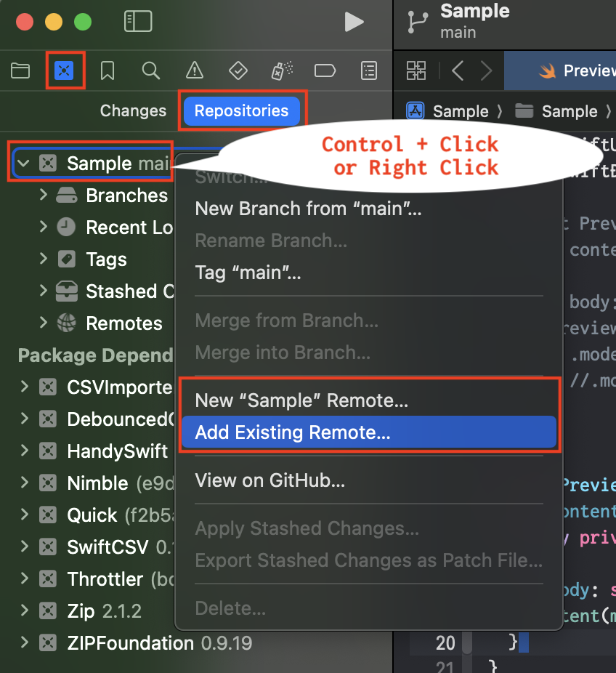The width and height of the screenshot is (616, 673).
Task: Expand the Tags group chevron
Action: click(x=44, y=259)
